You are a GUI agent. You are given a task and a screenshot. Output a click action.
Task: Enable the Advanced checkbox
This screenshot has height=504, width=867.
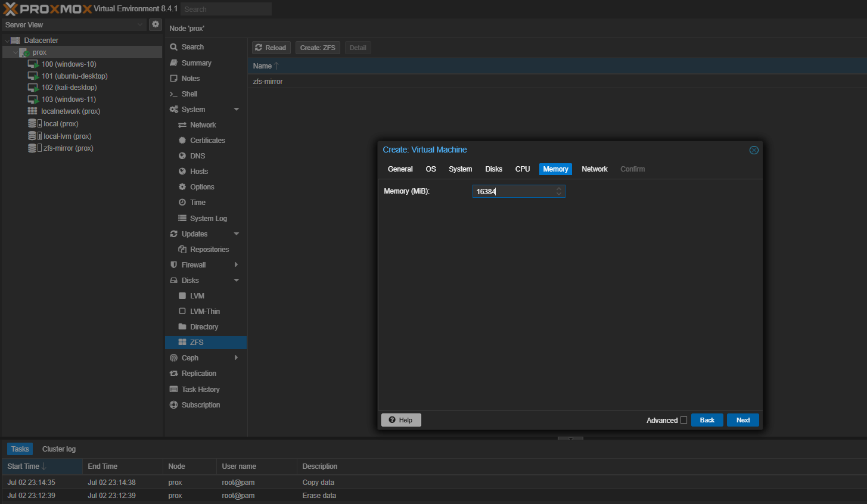coord(683,420)
